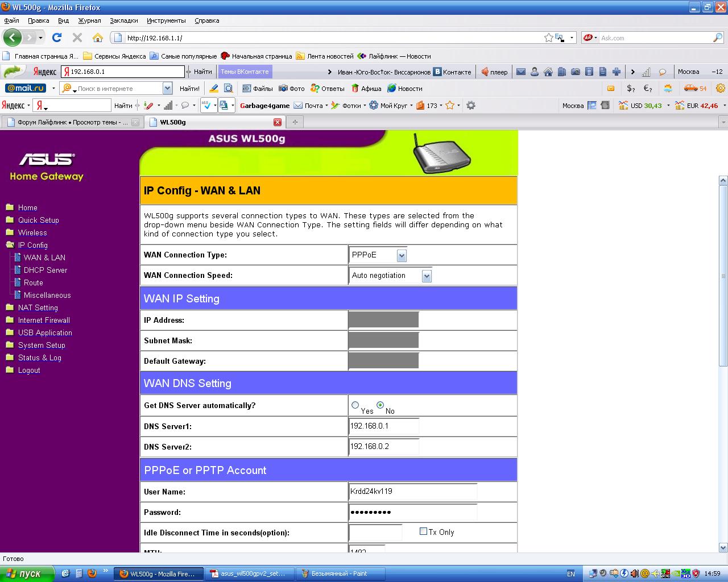Image resolution: width=728 pixels, height=582 pixels.
Task: Click the Ask.com search magnifier icon
Action: 718,38
